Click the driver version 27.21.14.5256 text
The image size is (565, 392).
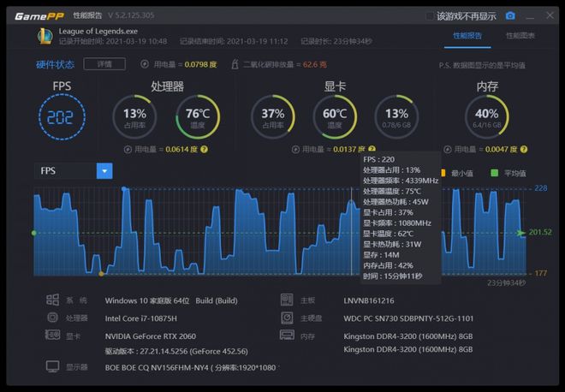(x=176, y=351)
